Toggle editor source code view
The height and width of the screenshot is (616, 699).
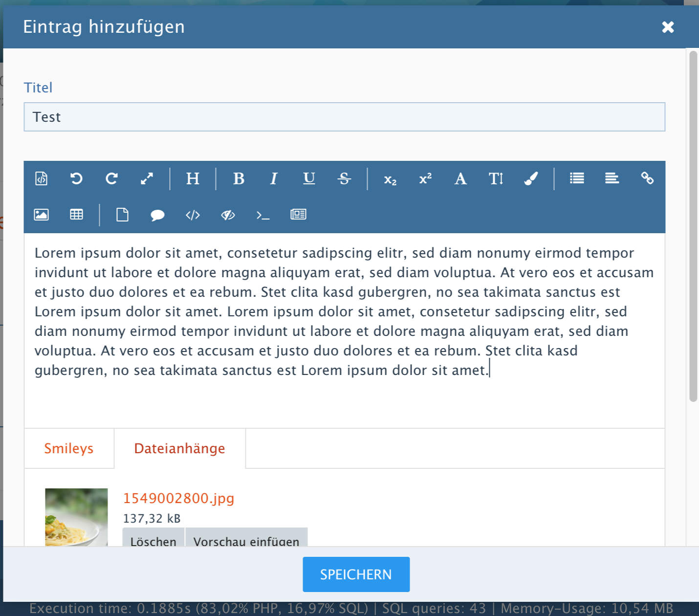point(42,178)
